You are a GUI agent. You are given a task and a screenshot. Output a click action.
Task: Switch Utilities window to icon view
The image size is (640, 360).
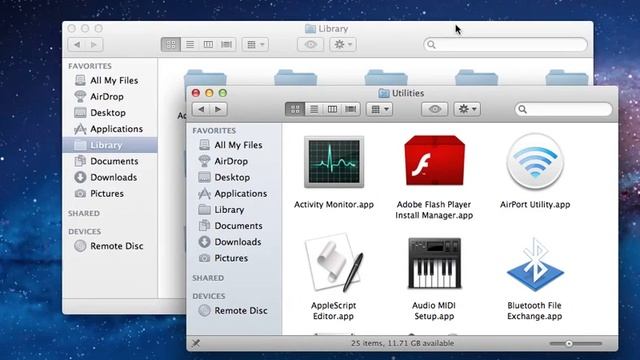coord(295,109)
